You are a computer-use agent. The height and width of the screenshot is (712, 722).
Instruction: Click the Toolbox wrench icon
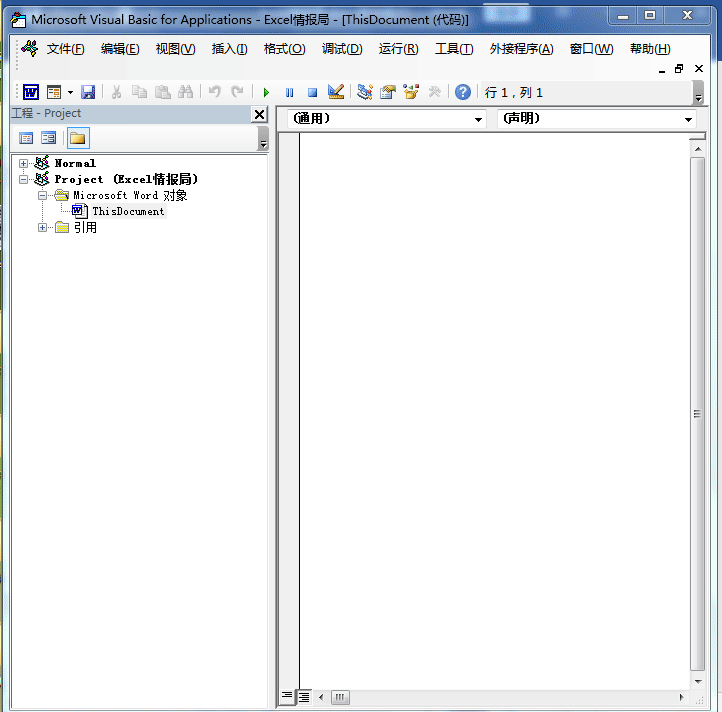tap(434, 92)
